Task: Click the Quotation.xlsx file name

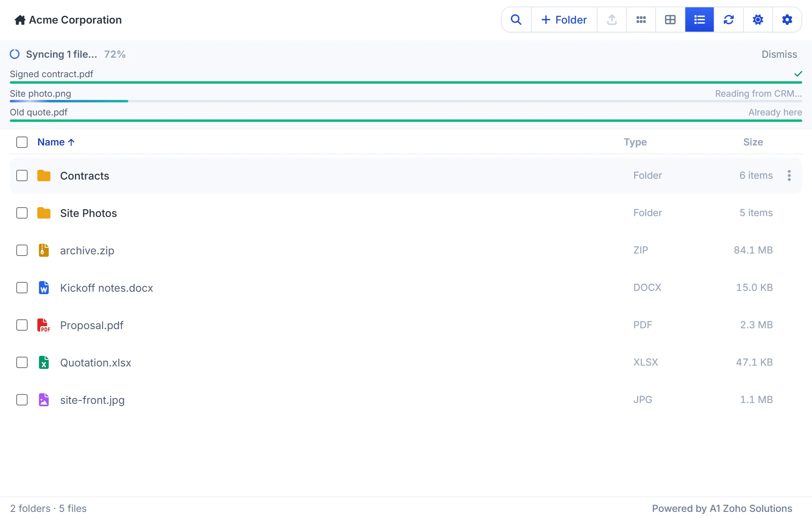Action: coord(96,362)
